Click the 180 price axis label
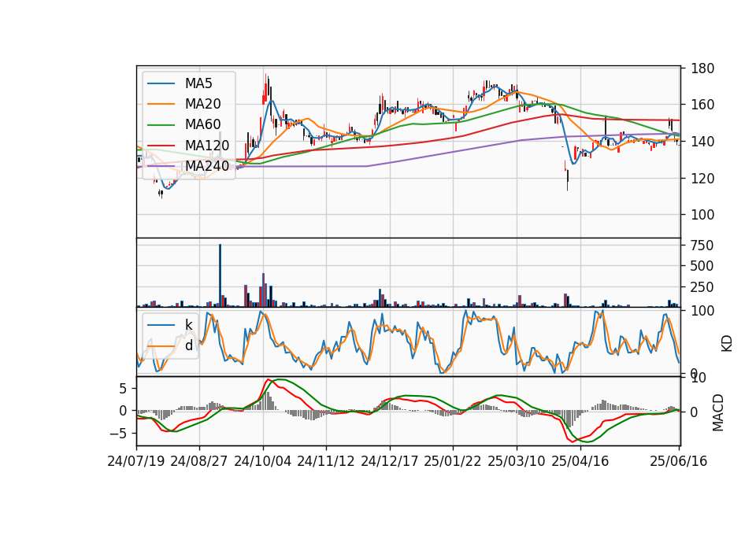Viewport: 756px width, 543px height. [x=702, y=68]
